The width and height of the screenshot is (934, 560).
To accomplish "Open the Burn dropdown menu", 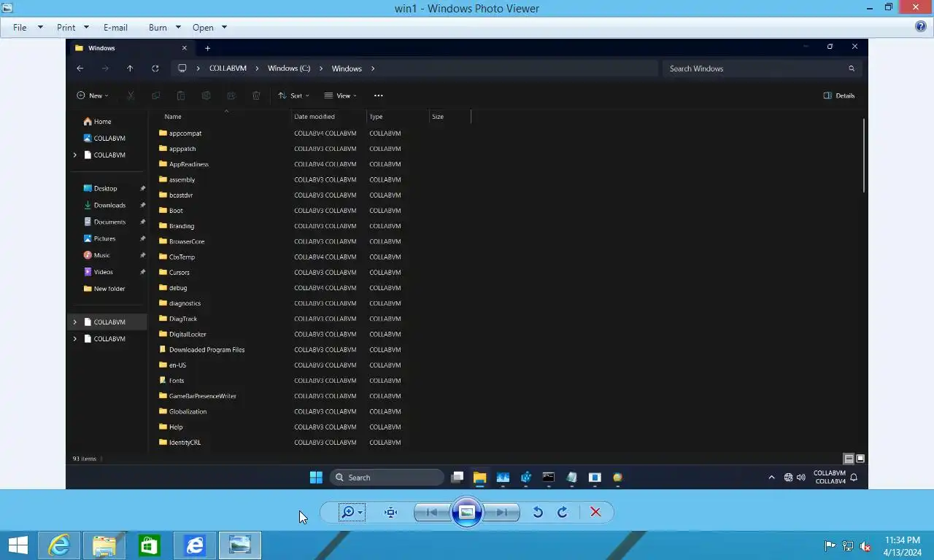I will tap(164, 27).
